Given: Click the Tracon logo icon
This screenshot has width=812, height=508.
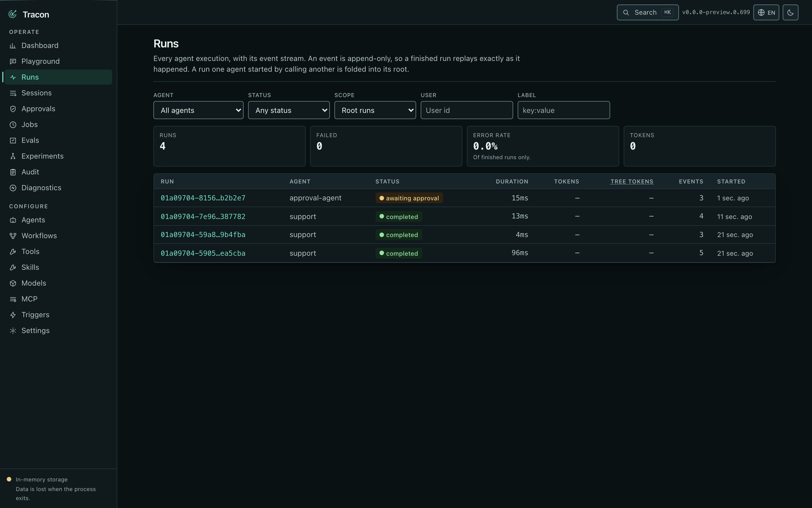Looking at the screenshot, I should tap(13, 14).
